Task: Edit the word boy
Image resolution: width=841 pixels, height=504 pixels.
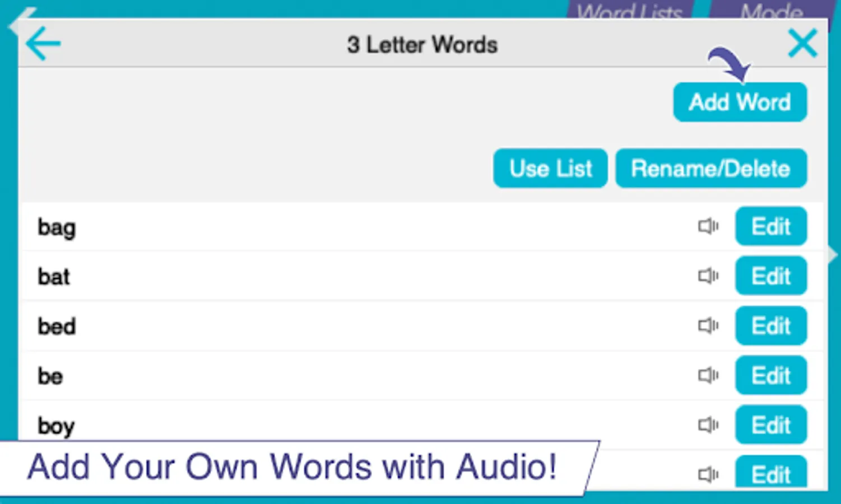Action: coord(771,425)
